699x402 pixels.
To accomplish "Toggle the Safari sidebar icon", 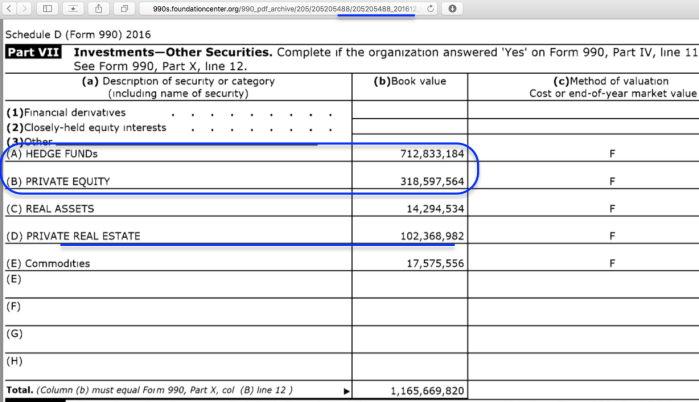I will pos(49,8).
